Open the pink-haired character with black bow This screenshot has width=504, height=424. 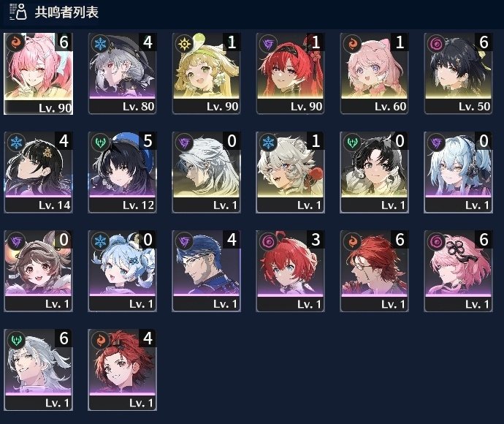click(458, 271)
